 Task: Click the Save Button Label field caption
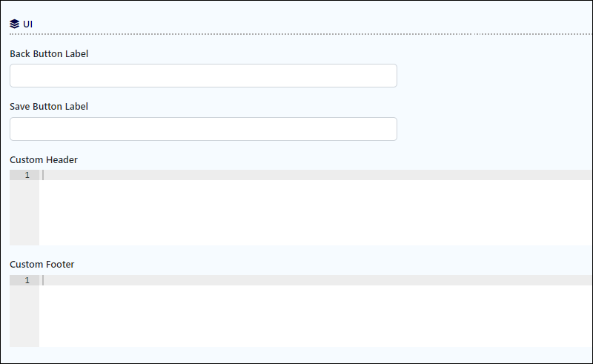(49, 106)
